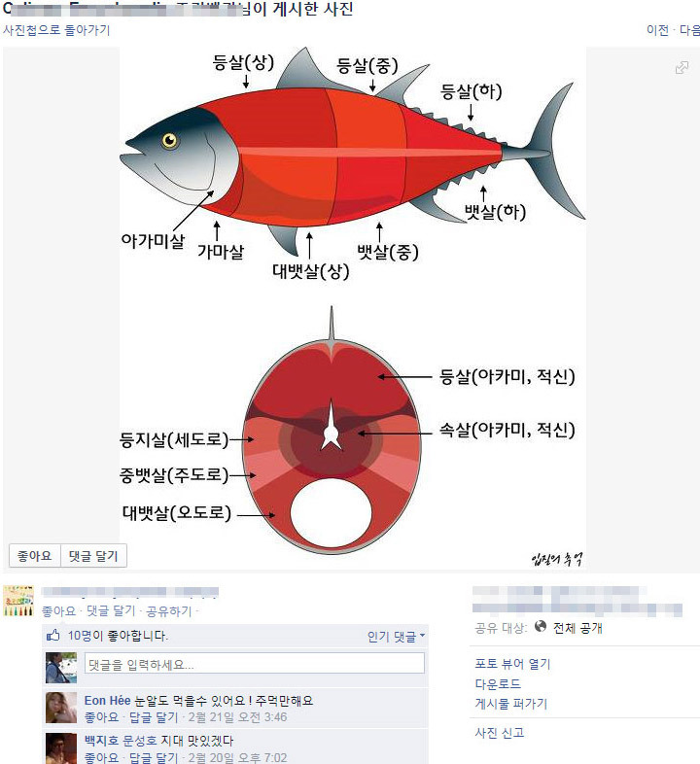Click the 댓글을 입력하세요 comment field
The width and height of the screenshot is (700, 764).
click(255, 664)
